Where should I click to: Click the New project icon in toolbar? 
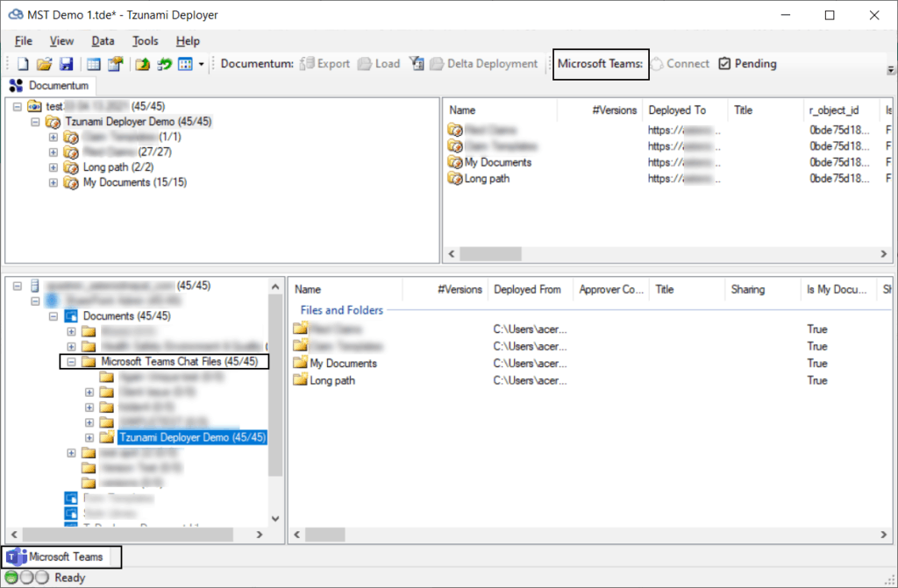[x=23, y=64]
